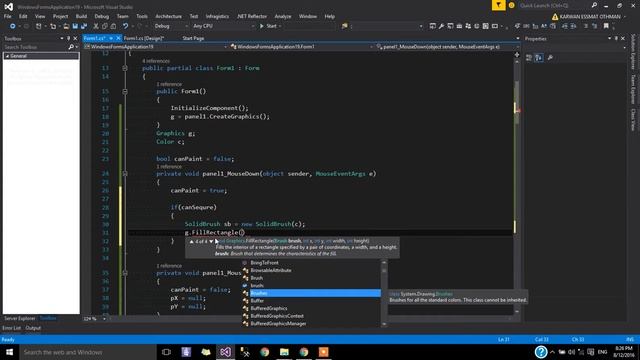Click the Start debugging button
Viewport: 640px width, 360px height.
tap(268, 26)
